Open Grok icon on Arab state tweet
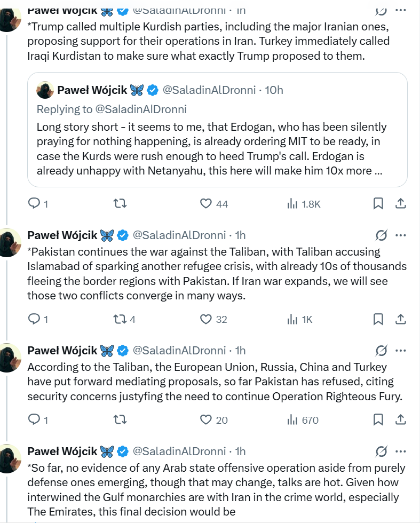This screenshot has height=523, width=420. pos(381,451)
